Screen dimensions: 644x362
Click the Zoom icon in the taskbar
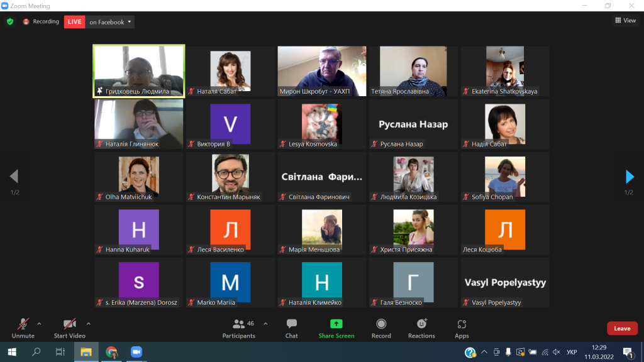136,352
